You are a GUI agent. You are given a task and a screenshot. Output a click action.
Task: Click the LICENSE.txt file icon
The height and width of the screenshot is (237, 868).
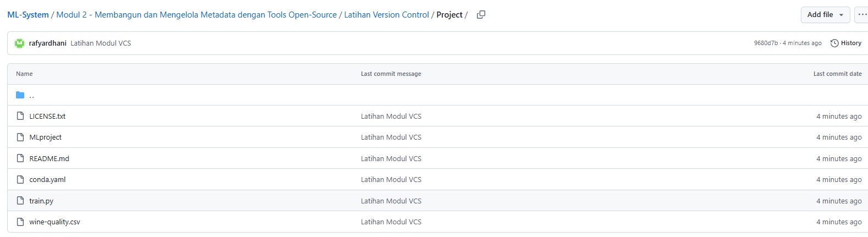(x=20, y=116)
